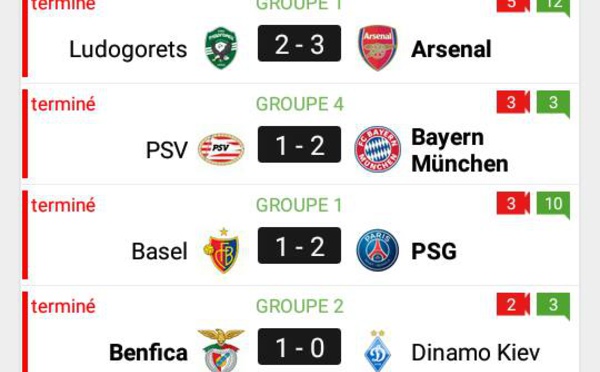Open the Basel team name

click(160, 251)
